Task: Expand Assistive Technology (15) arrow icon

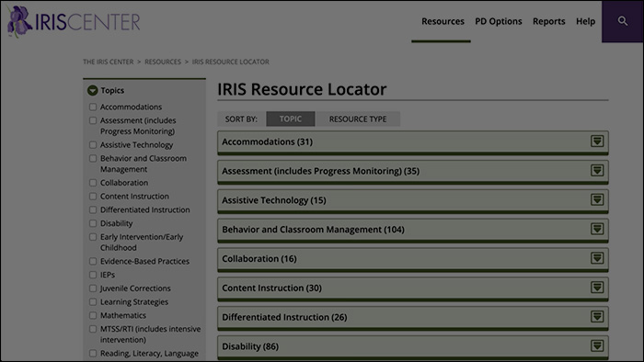Action: click(x=597, y=199)
